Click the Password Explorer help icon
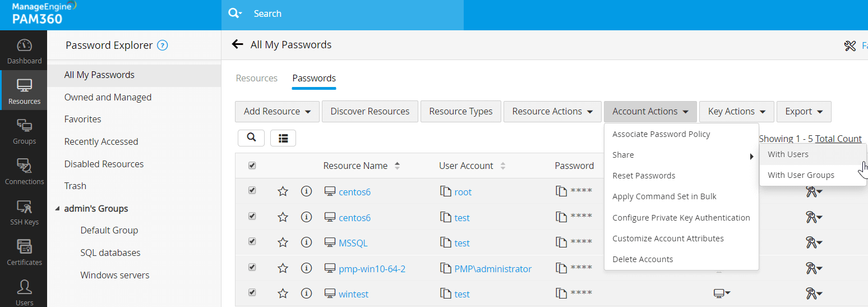The image size is (868, 307). pos(163,45)
